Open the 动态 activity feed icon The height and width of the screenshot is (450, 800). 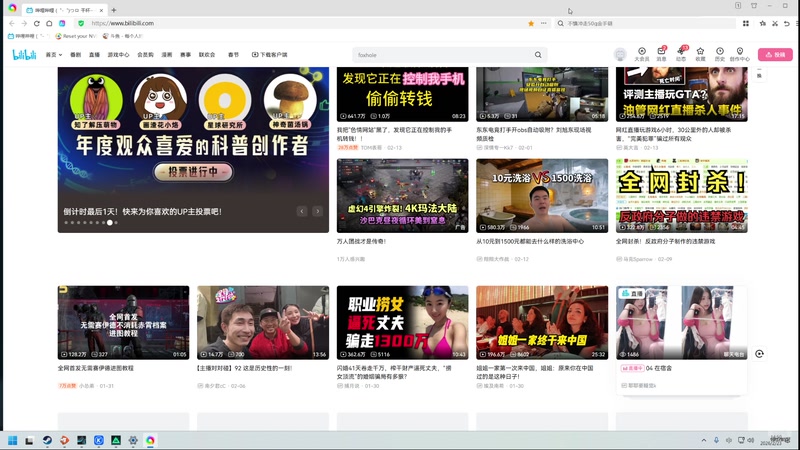point(681,54)
